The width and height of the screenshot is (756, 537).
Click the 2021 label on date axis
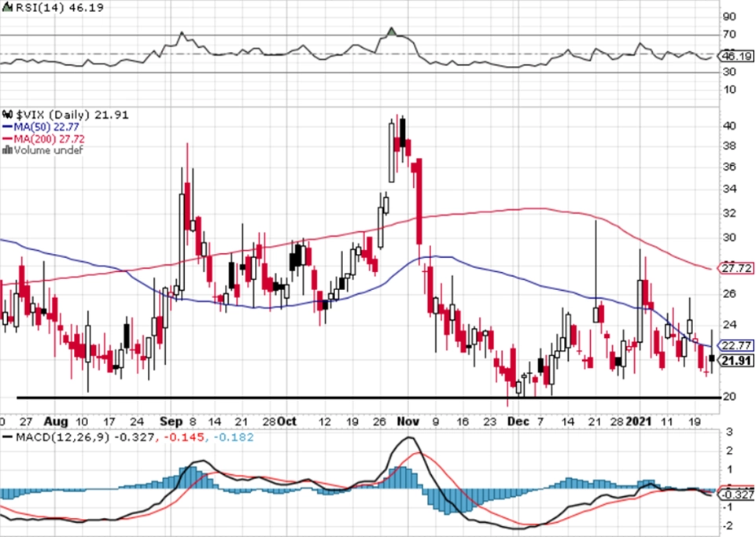coord(639,421)
